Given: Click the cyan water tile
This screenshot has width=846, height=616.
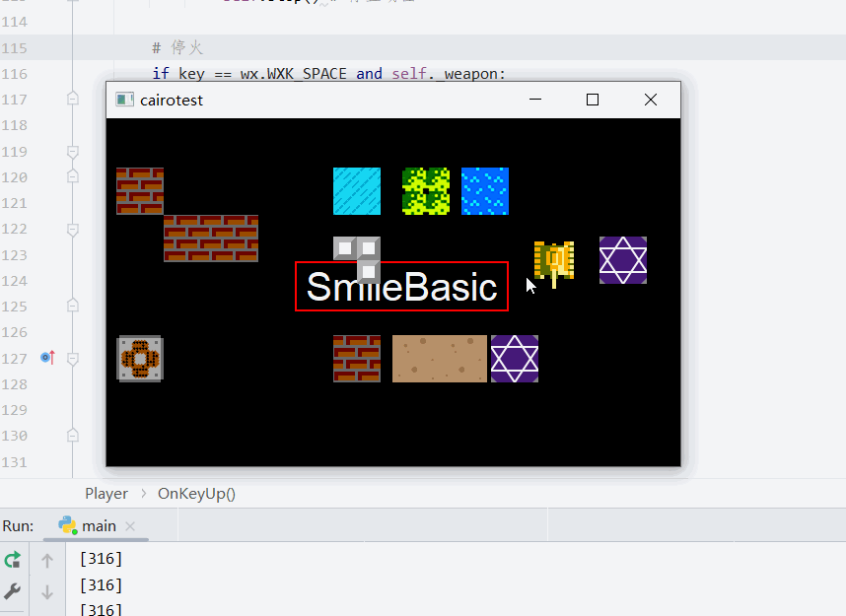Looking at the screenshot, I should (x=357, y=191).
